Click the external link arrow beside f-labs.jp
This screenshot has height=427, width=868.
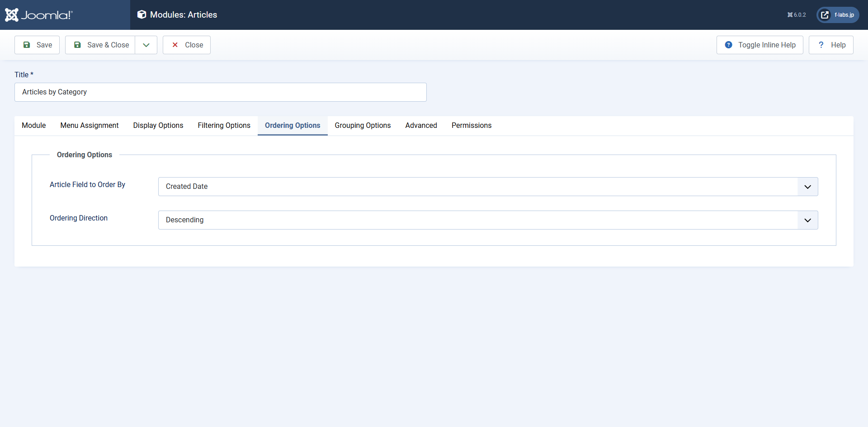(x=825, y=14)
